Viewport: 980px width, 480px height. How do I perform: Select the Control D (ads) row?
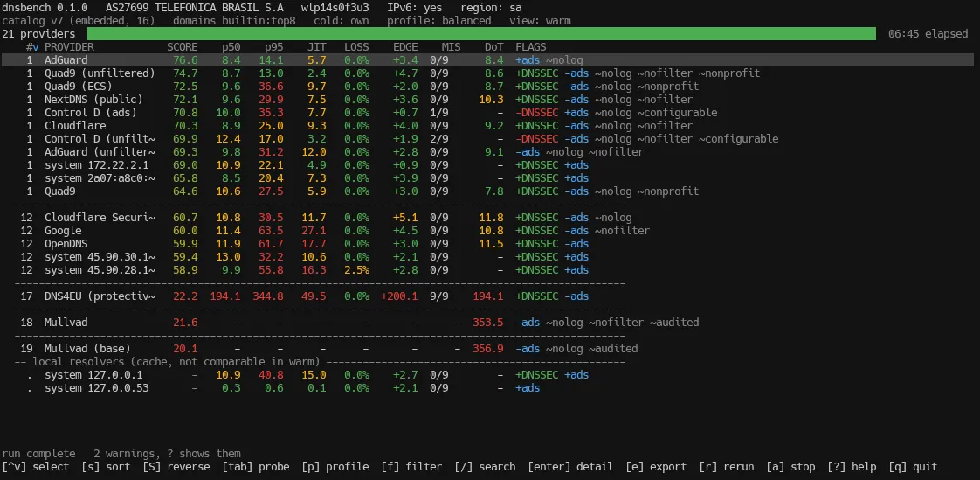tap(487, 113)
